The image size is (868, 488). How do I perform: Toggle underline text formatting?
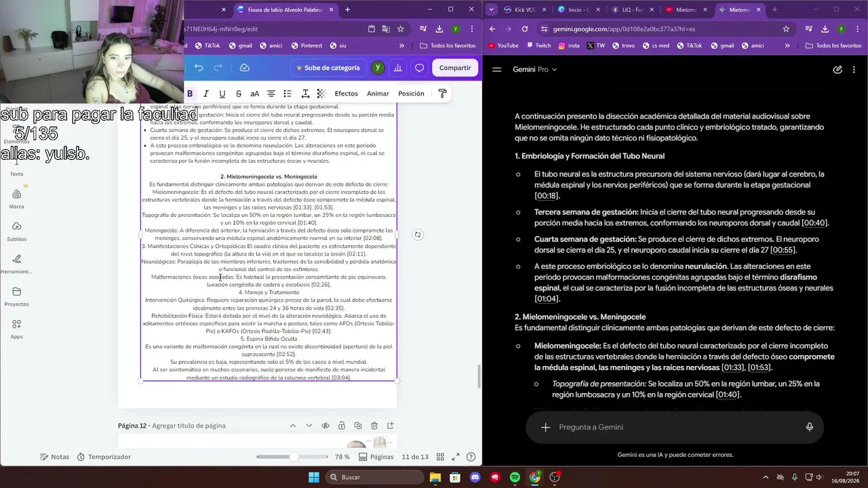point(222,94)
